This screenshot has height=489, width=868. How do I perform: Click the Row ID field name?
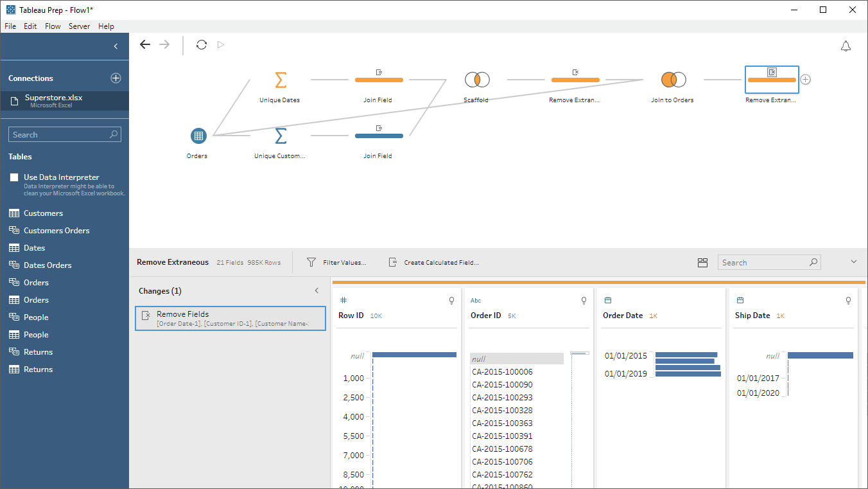351,316
